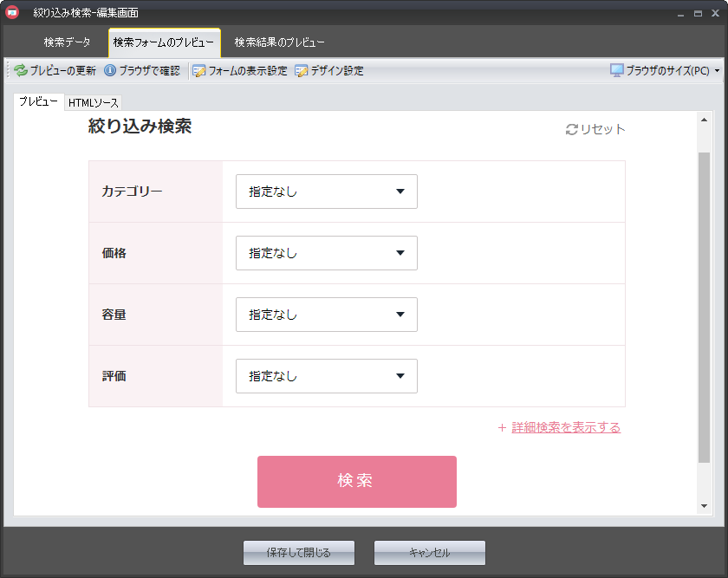Switch to the 検索データ tab

pyautogui.click(x=67, y=42)
